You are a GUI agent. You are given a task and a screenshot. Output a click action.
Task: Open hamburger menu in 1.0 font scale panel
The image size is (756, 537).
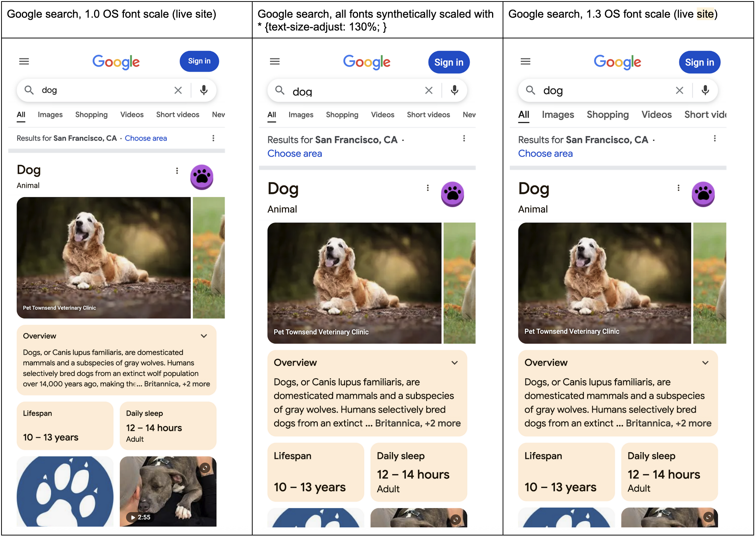[x=24, y=61]
